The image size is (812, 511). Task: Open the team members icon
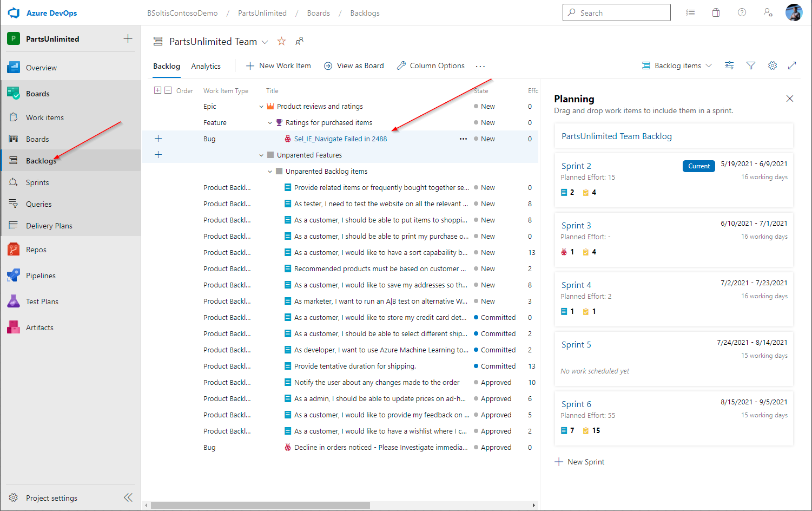[299, 41]
